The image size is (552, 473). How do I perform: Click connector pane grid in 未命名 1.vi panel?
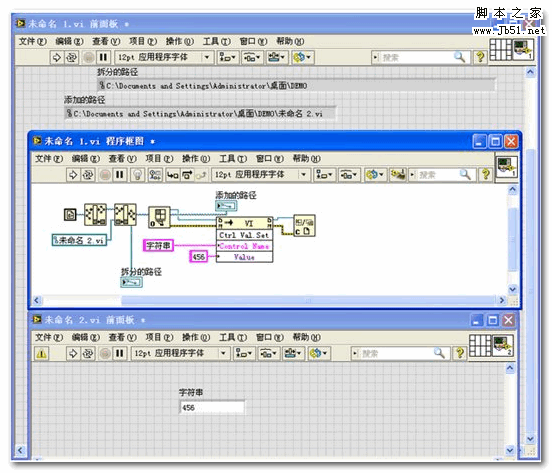tap(500, 49)
